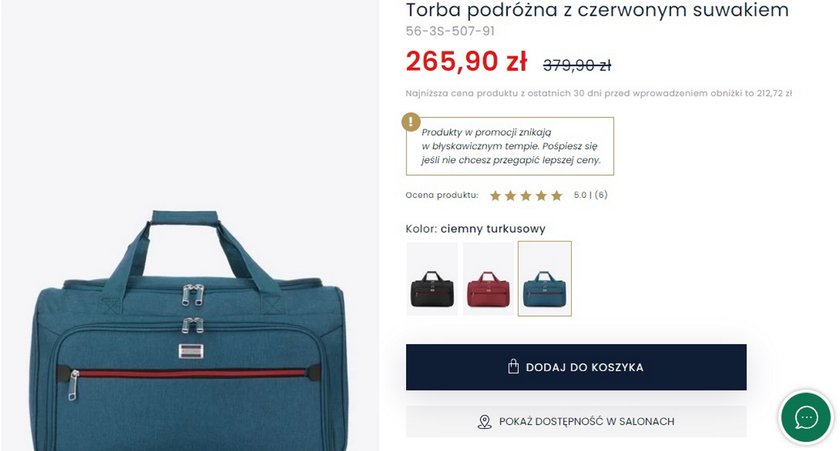
Task: Add product with Dodaj do koszyka
Action: click(x=576, y=367)
